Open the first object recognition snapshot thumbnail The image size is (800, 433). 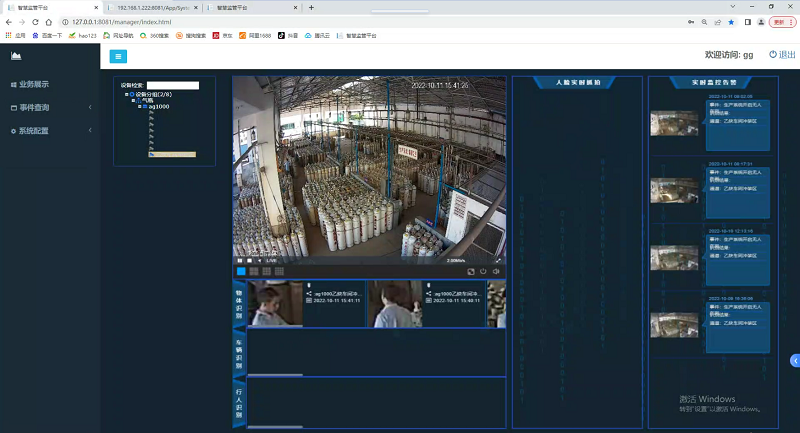click(276, 303)
